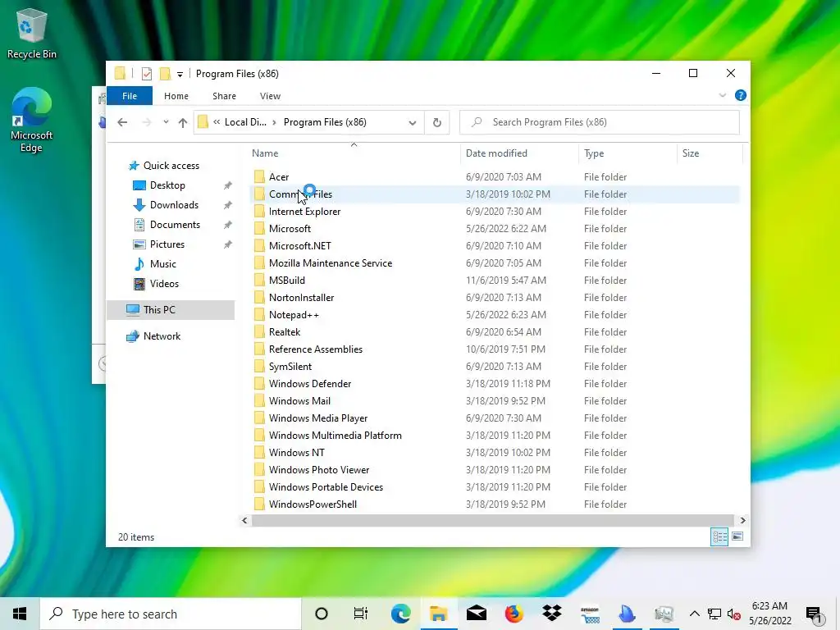Viewport: 840px width, 630px height.
Task: Open the Home ribbon tab
Action: [x=176, y=96]
